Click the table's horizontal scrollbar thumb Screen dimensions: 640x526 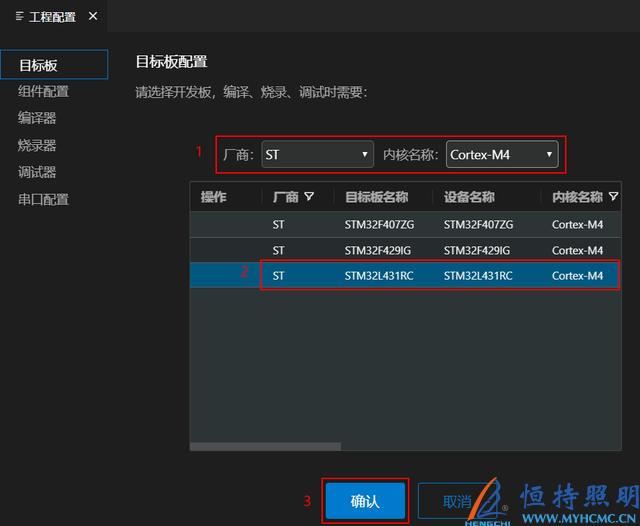265,446
